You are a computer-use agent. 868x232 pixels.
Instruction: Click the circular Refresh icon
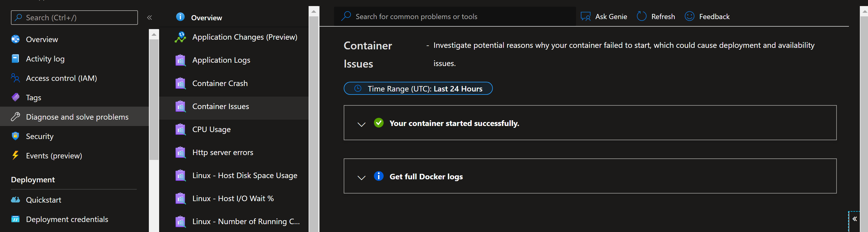tap(642, 16)
